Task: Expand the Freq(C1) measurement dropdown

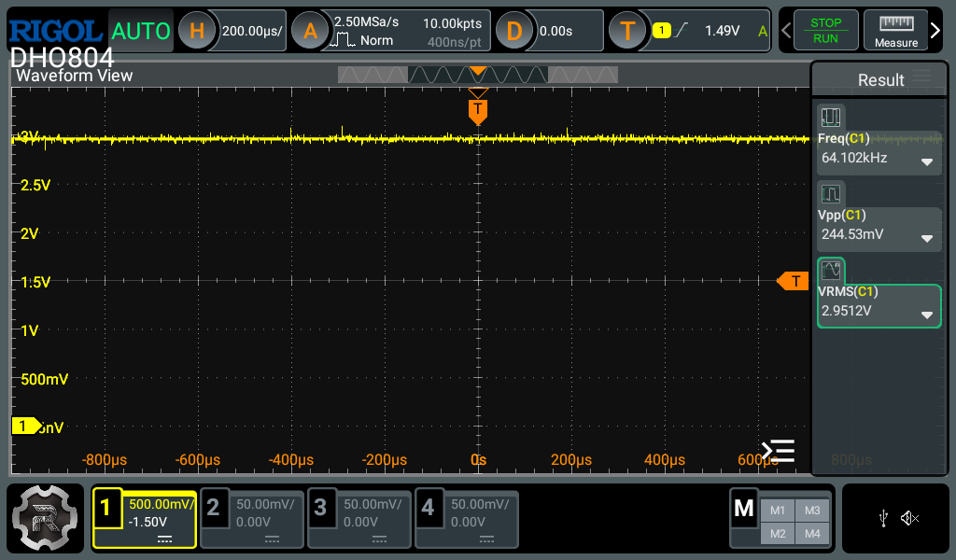Action: point(927,161)
